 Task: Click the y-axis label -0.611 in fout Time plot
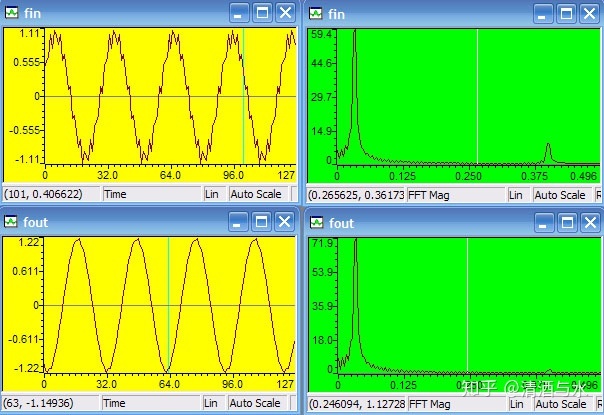[x=24, y=339]
